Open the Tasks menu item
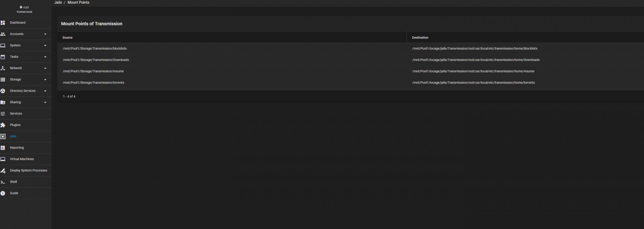This screenshot has width=644, height=229. 26,57
